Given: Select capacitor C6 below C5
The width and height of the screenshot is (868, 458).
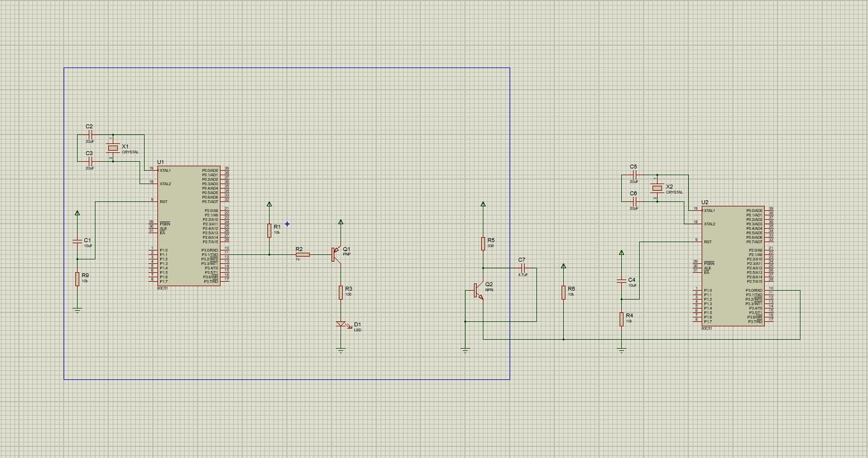Looking at the screenshot, I should click(x=635, y=201).
